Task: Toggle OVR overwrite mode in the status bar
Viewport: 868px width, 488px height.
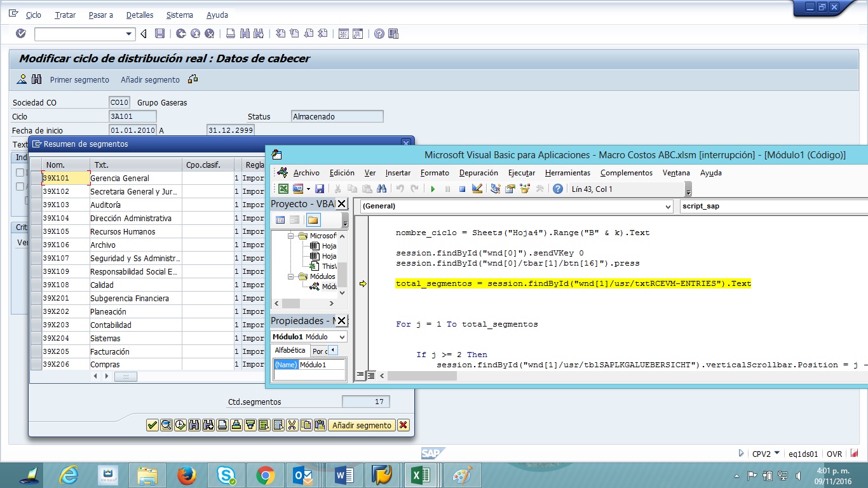Action: [x=834, y=454]
